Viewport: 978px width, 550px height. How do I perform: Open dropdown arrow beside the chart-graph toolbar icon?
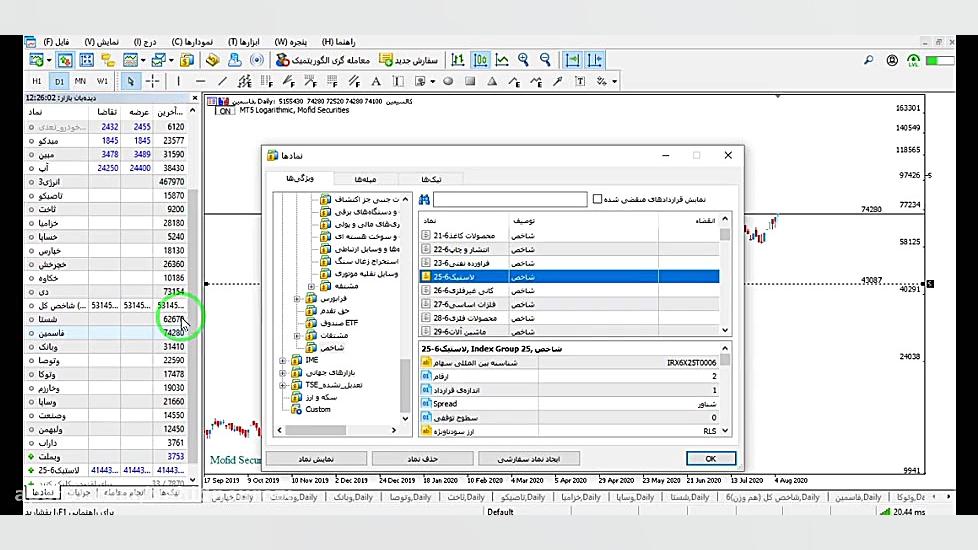point(143,60)
